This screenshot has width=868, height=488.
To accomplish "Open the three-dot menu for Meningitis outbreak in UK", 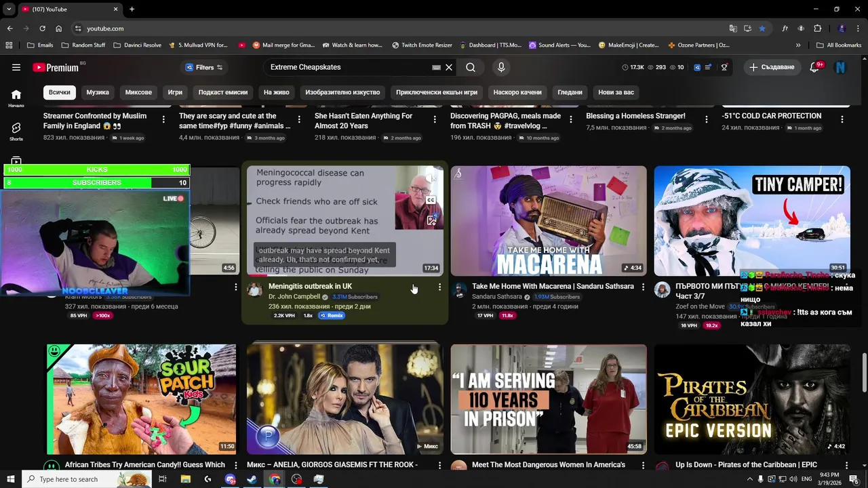I will pyautogui.click(x=439, y=287).
